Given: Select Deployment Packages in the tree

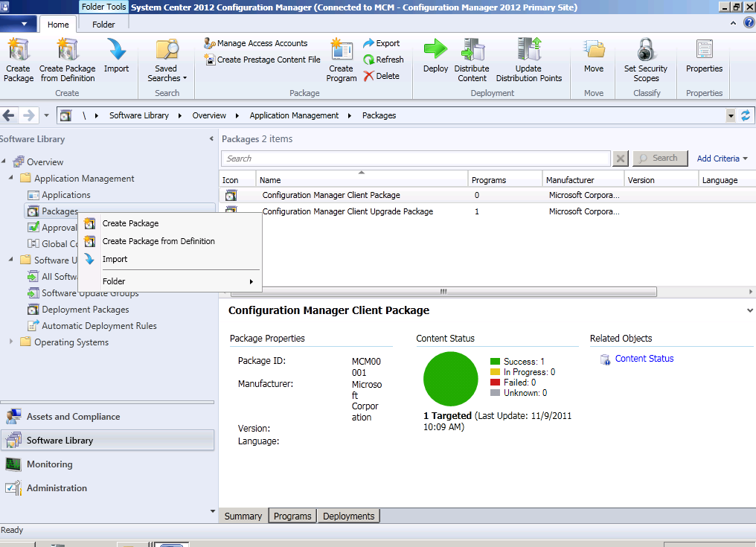Looking at the screenshot, I should click(x=85, y=310).
